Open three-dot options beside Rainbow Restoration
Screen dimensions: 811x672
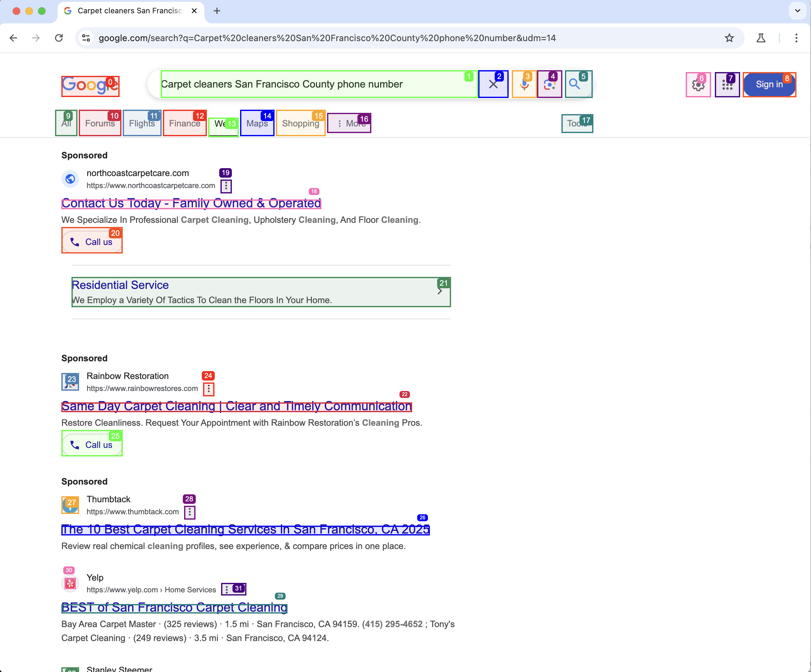(208, 389)
